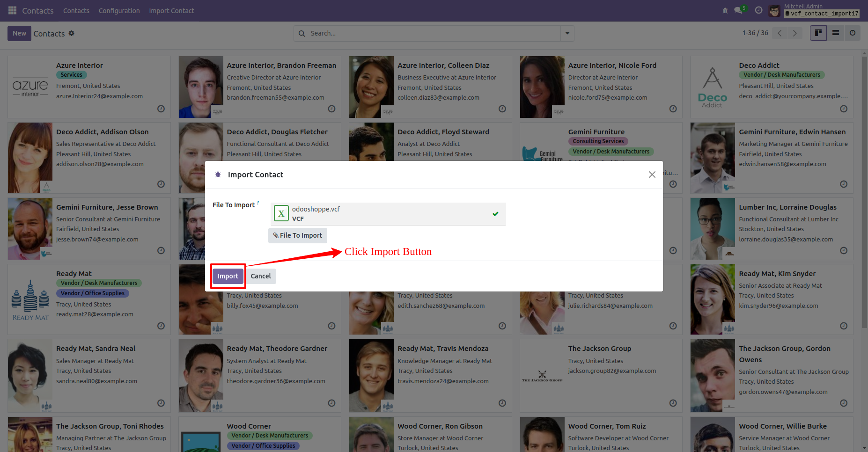Open Mitchell Admin user avatar menu
868x452 pixels.
coord(775,10)
